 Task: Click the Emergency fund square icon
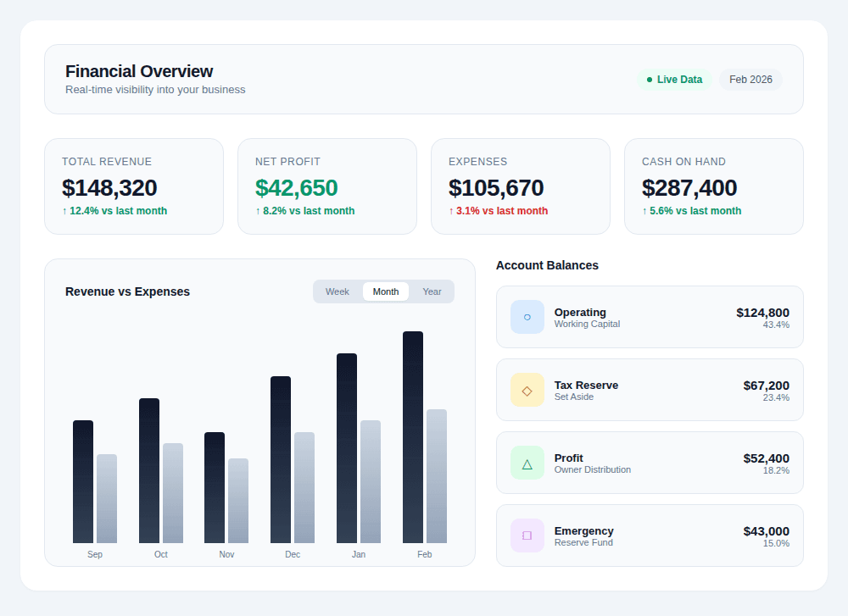[x=527, y=536]
